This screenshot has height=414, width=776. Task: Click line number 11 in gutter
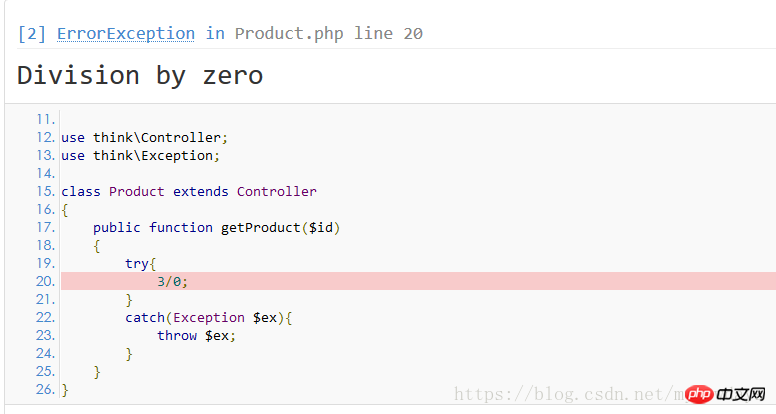click(x=45, y=119)
